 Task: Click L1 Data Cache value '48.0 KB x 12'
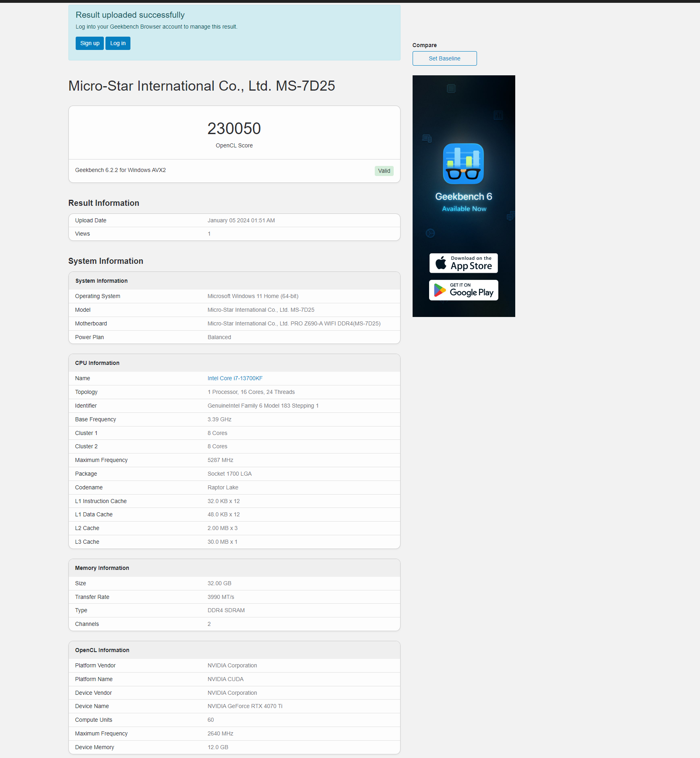[223, 514]
